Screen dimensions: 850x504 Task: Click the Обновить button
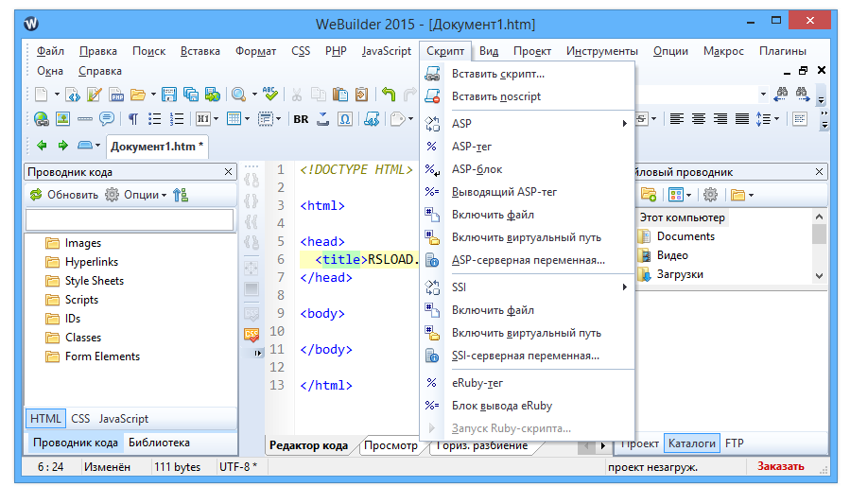click(64, 195)
